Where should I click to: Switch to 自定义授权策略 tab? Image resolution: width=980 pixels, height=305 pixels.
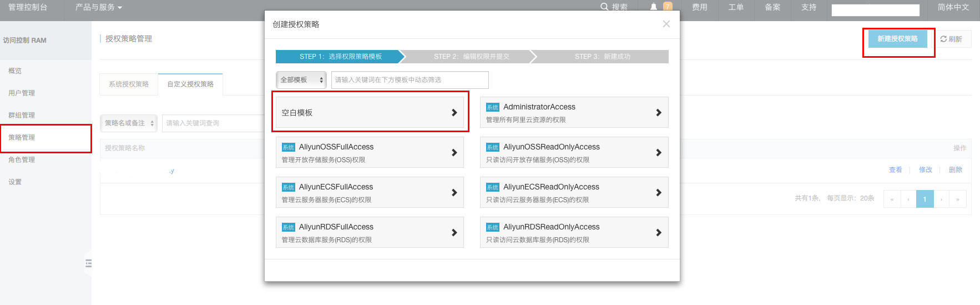tap(190, 84)
